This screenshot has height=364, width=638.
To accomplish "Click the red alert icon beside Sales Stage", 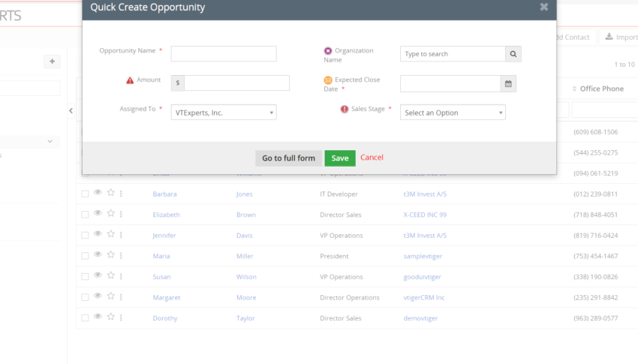I will 345,109.
